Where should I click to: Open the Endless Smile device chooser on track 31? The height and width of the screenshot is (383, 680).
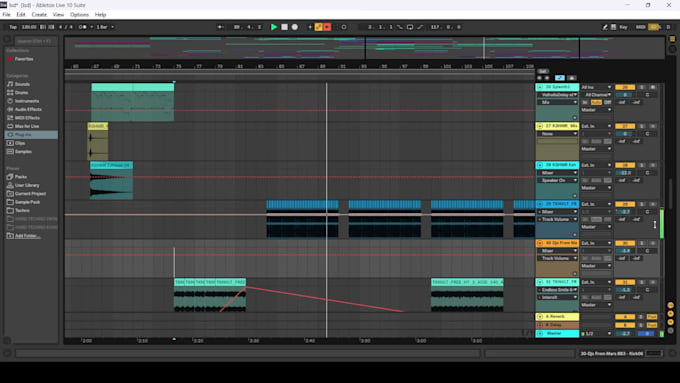[x=557, y=290]
